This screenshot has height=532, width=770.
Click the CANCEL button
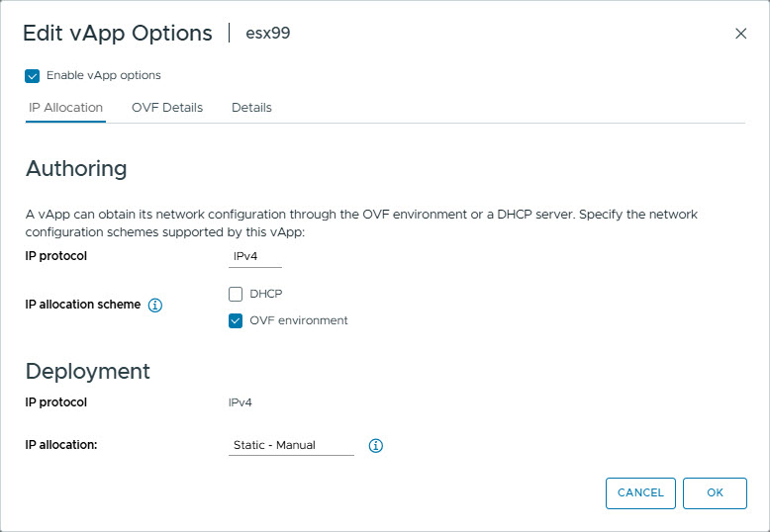640,493
